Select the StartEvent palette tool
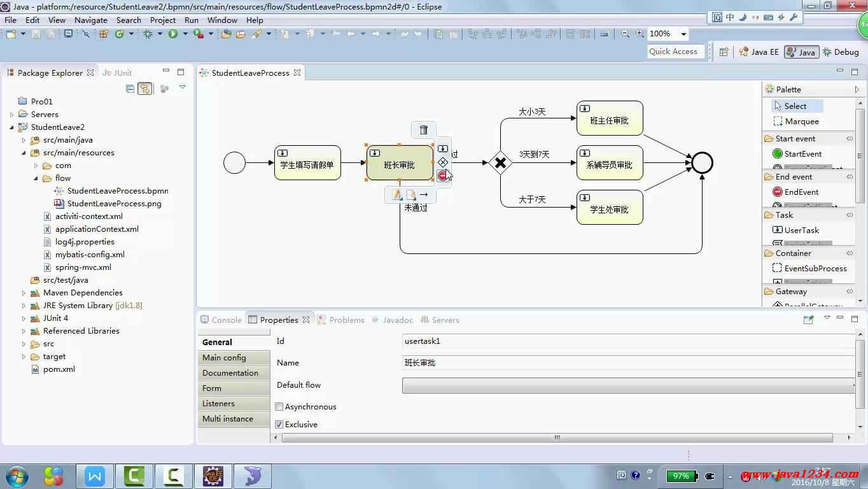This screenshot has height=489, width=868. (797, 153)
